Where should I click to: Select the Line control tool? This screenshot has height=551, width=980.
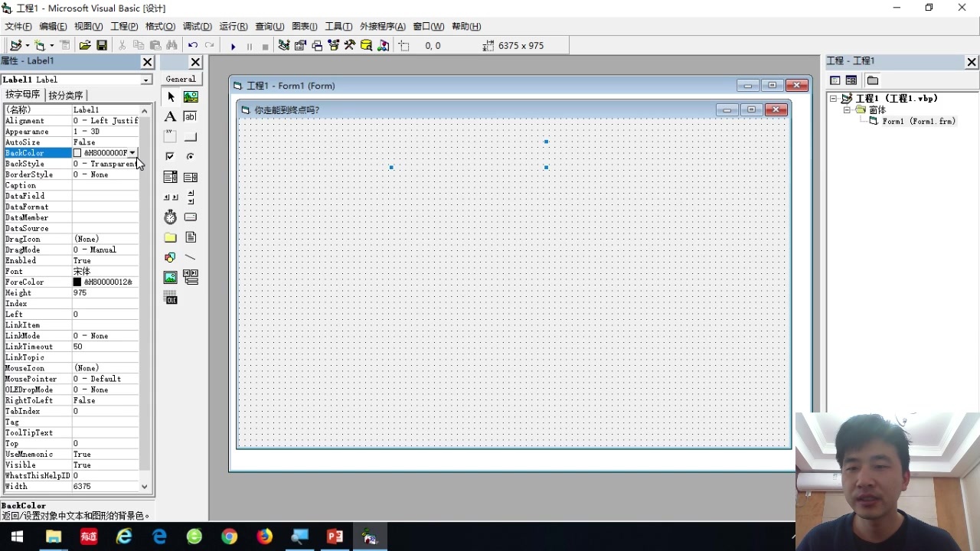click(191, 257)
